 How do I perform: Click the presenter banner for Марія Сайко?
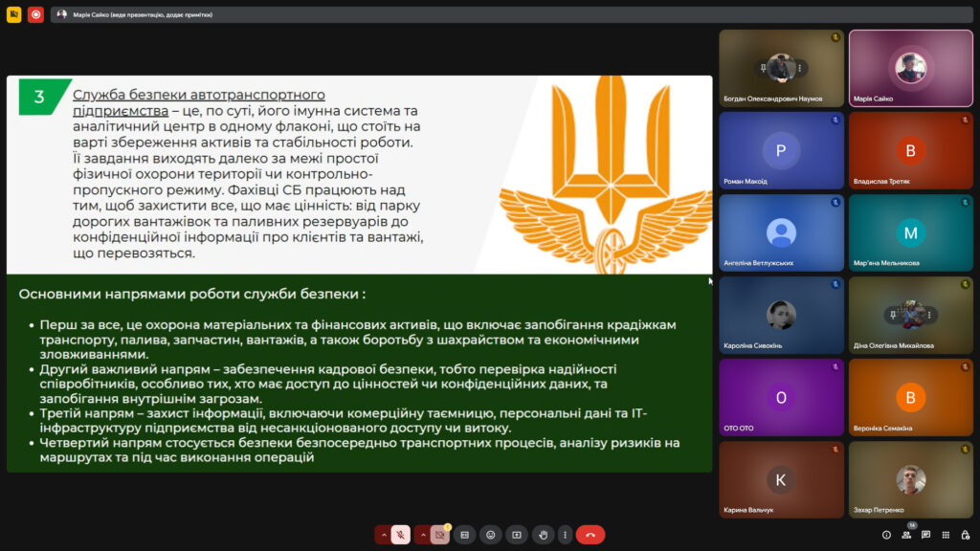(511, 14)
